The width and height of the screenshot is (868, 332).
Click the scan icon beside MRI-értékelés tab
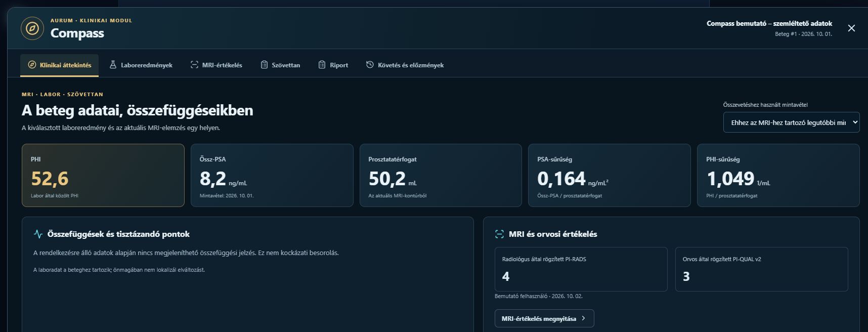tap(194, 65)
